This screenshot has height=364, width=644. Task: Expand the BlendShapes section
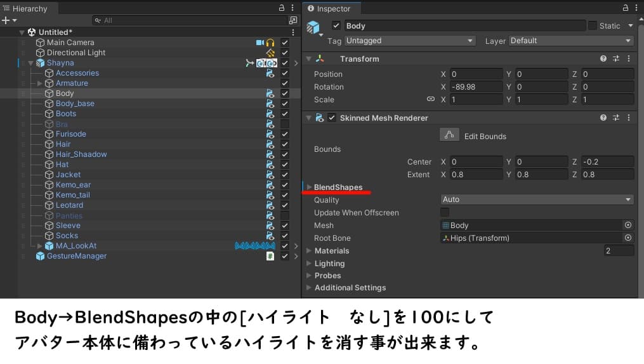310,187
